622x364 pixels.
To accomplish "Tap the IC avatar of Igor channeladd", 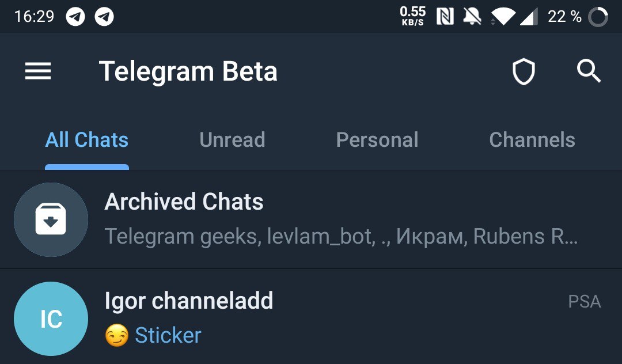I will (51, 319).
